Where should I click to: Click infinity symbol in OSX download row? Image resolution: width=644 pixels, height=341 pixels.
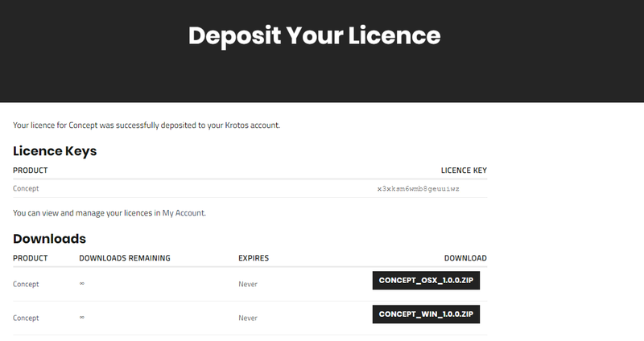click(82, 284)
